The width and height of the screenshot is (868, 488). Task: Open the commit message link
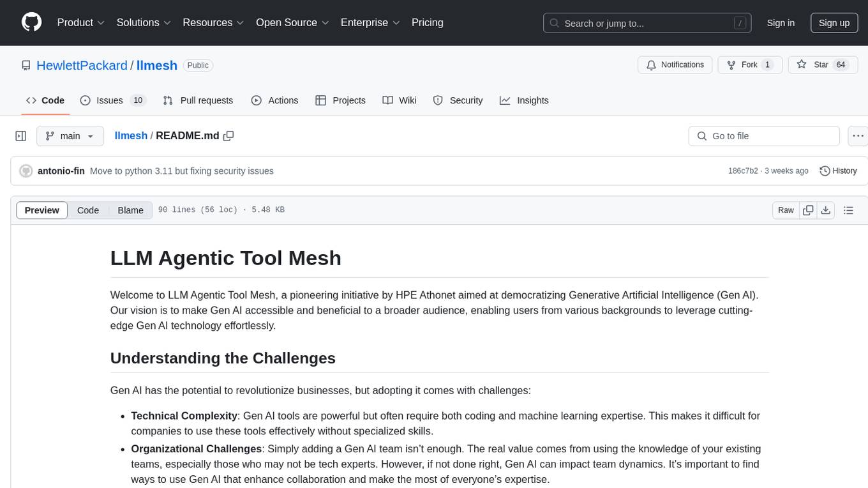pos(182,171)
